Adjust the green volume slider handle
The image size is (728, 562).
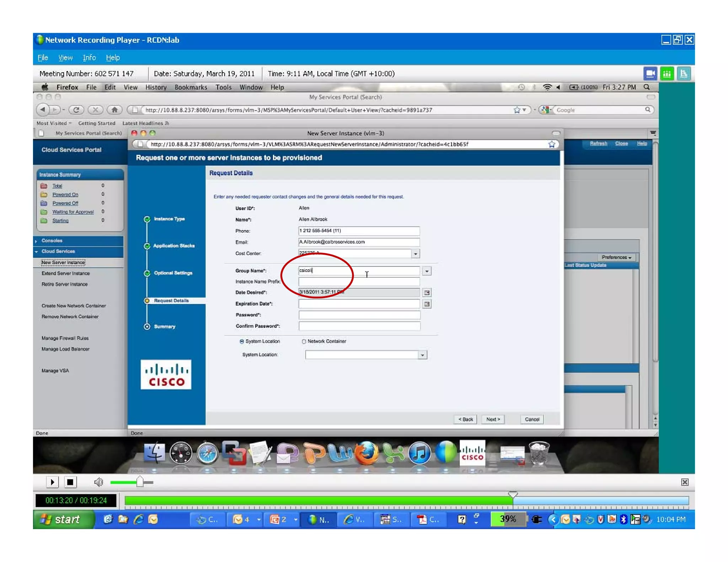click(140, 482)
